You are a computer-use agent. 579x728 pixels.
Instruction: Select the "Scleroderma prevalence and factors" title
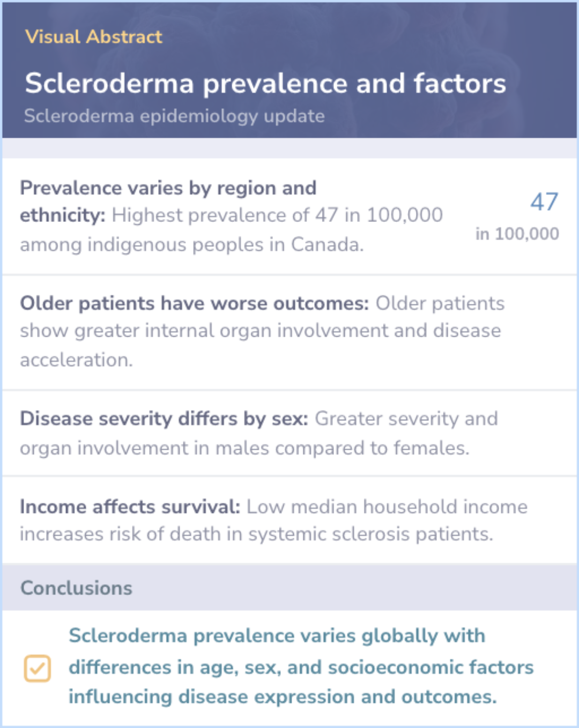[265, 83]
